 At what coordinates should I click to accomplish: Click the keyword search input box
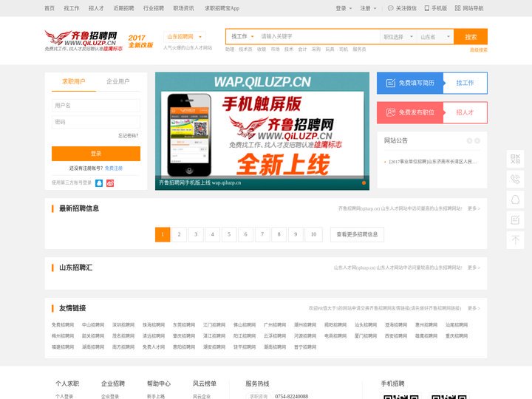(x=318, y=36)
